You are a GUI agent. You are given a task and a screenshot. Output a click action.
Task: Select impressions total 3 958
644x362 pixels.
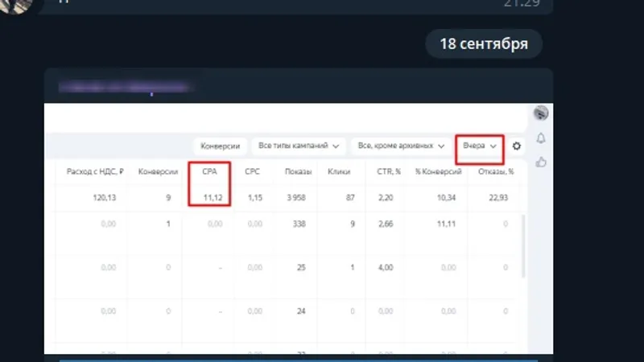(296, 198)
